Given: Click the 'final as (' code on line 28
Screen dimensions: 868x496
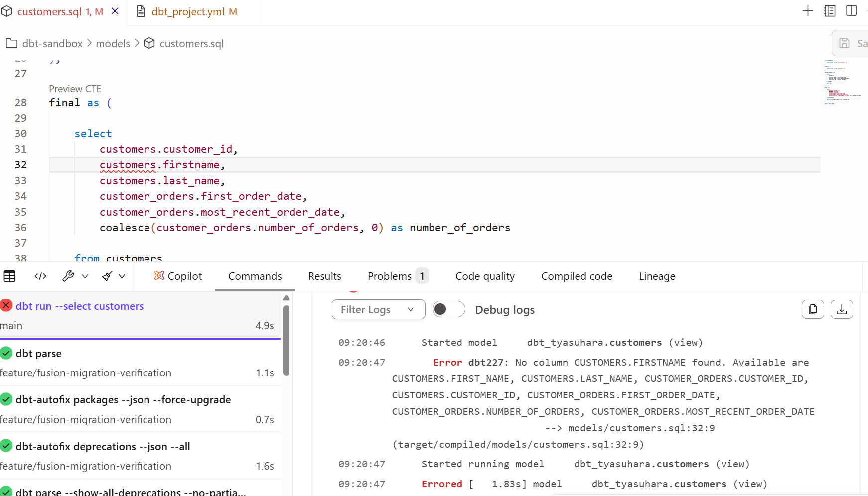Looking at the screenshot, I should [80, 103].
